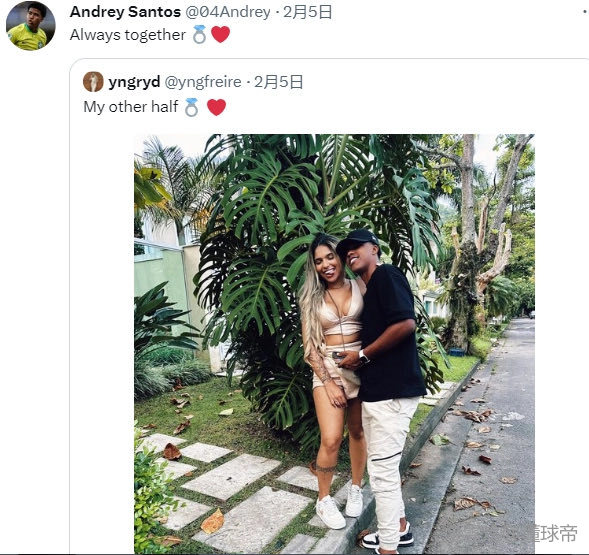Open the yngryd display name
The width and height of the screenshot is (589, 555).
(134, 82)
